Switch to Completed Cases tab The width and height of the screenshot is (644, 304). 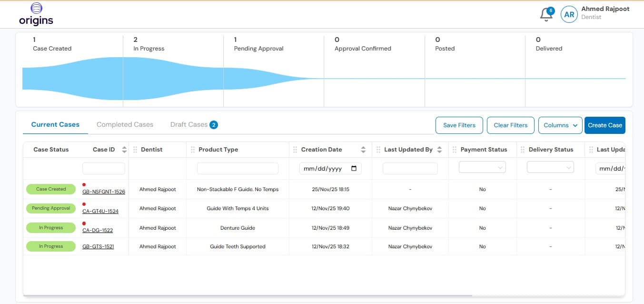[125, 124]
